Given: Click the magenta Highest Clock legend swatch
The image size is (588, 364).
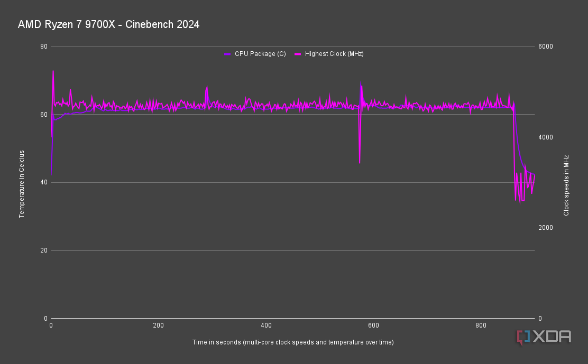Looking at the screenshot, I should (298, 54).
